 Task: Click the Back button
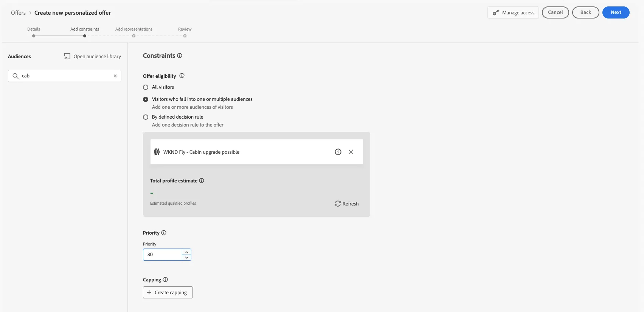click(x=585, y=12)
